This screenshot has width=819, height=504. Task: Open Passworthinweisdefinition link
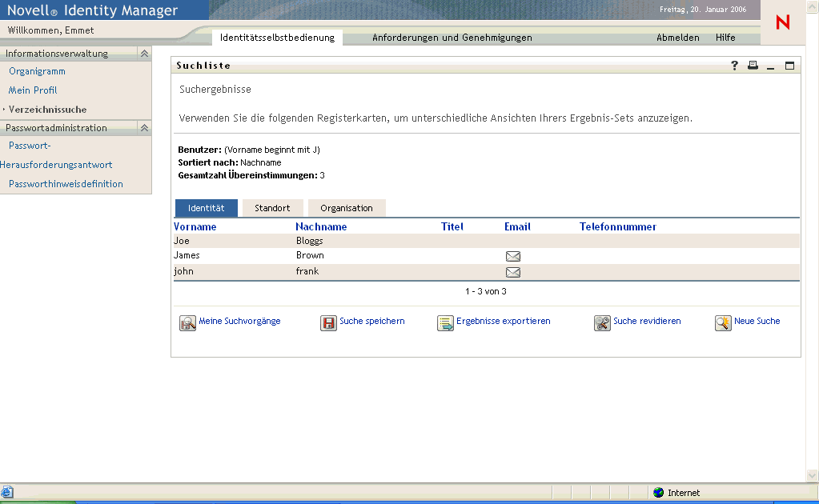click(66, 184)
